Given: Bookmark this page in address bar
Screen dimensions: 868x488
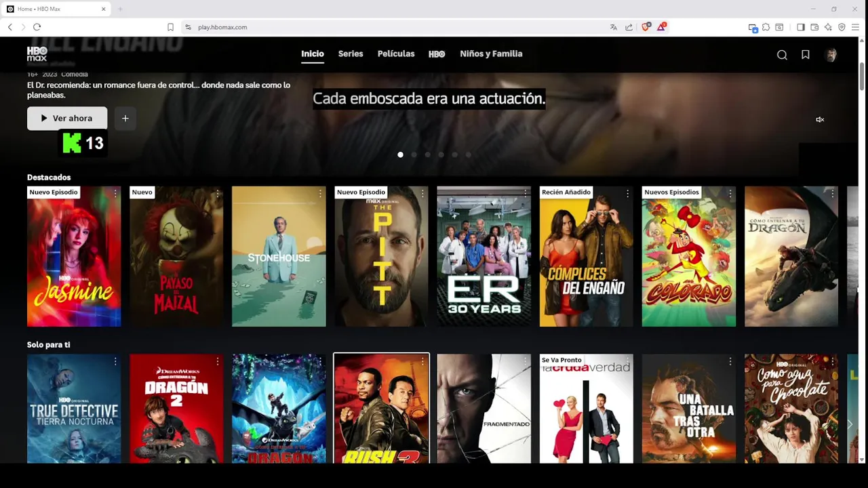Looking at the screenshot, I should [170, 27].
